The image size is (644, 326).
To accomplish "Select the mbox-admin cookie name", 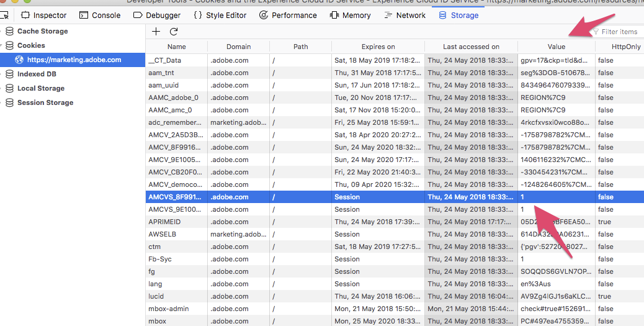I will click(x=168, y=309).
